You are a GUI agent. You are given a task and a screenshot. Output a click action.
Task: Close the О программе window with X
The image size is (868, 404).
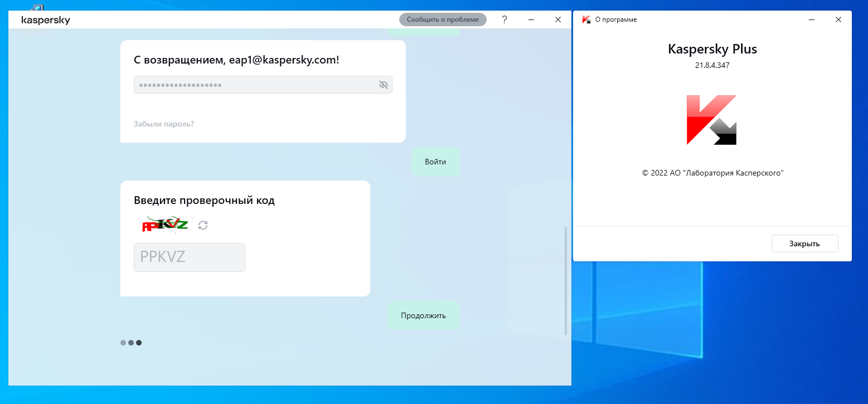pyautogui.click(x=838, y=20)
